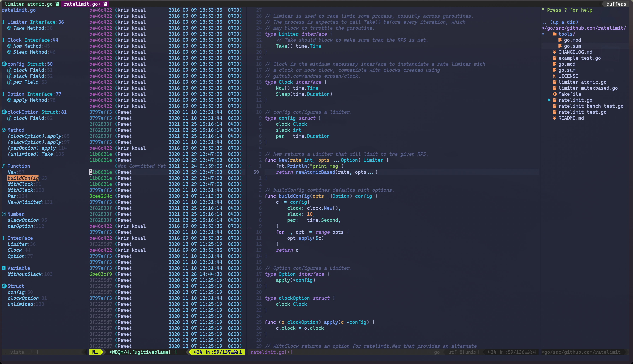Open ratelimit_test.go in file tree
Image resolution: width=633 pixels, height=364 pixels.
point(582,112)
